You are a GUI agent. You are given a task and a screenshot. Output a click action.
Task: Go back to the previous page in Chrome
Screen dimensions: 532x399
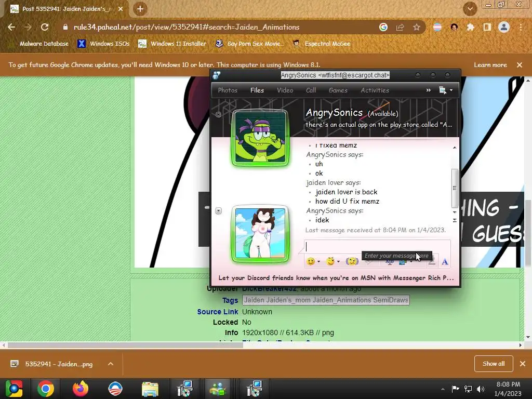[11, 27]
